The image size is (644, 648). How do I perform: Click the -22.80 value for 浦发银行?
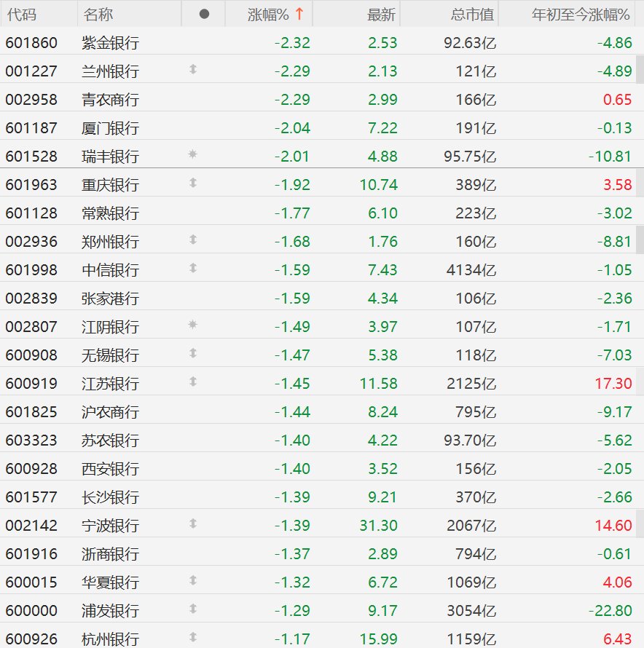(x=610, y=611)
